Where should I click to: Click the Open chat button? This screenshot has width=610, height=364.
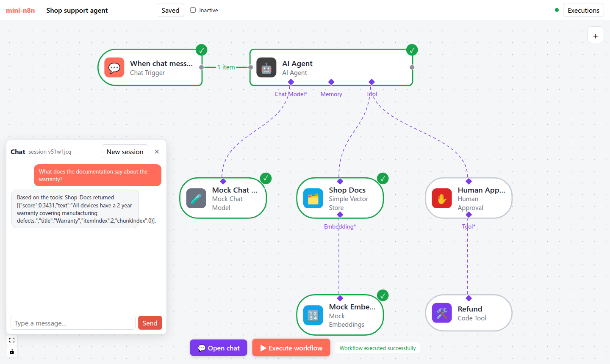[219, 348]
